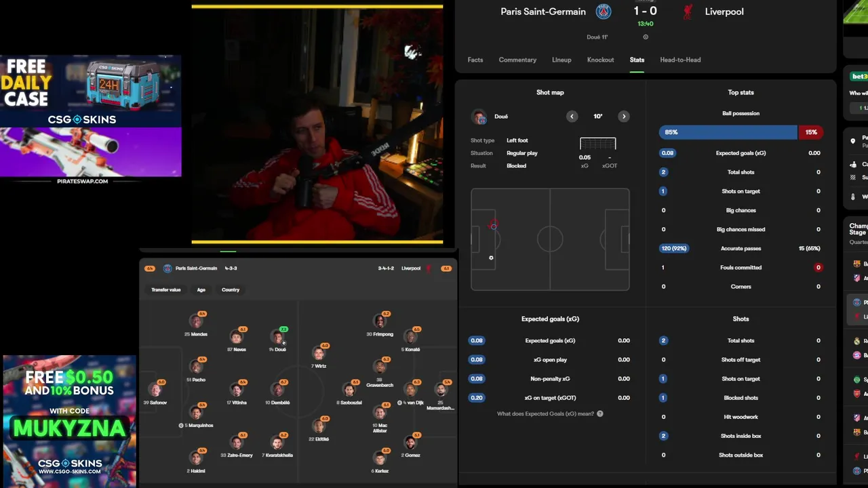This screenshot has height=488, width=868.
Task: Go to the next shot with right arrow
Action: (x=624, y=117)
